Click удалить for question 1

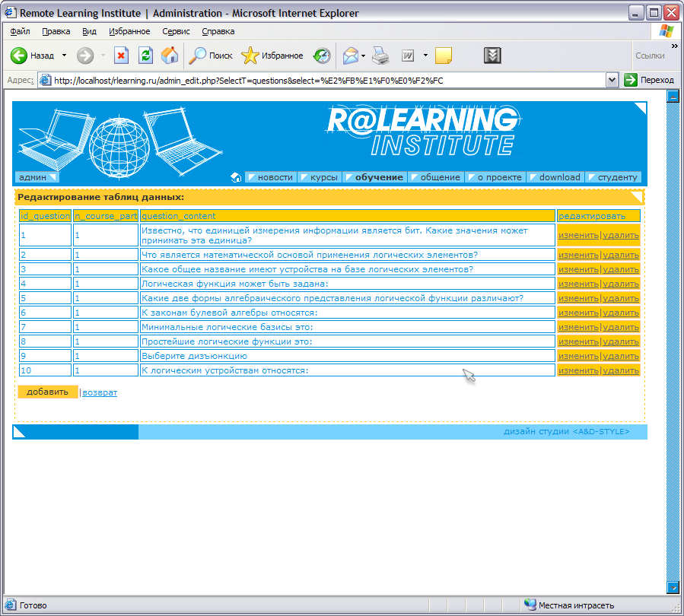(x=621, y=236)
